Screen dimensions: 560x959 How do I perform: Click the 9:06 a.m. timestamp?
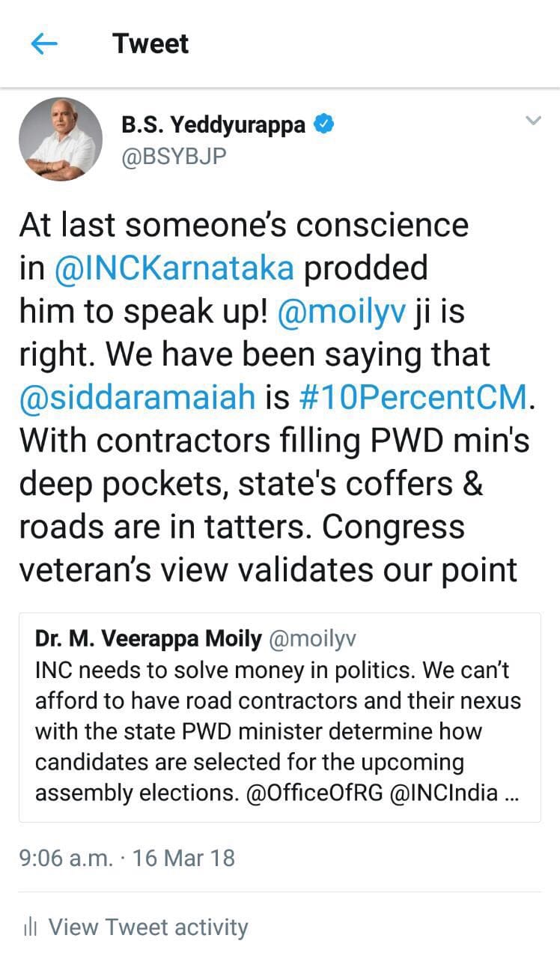coord(66,858)
